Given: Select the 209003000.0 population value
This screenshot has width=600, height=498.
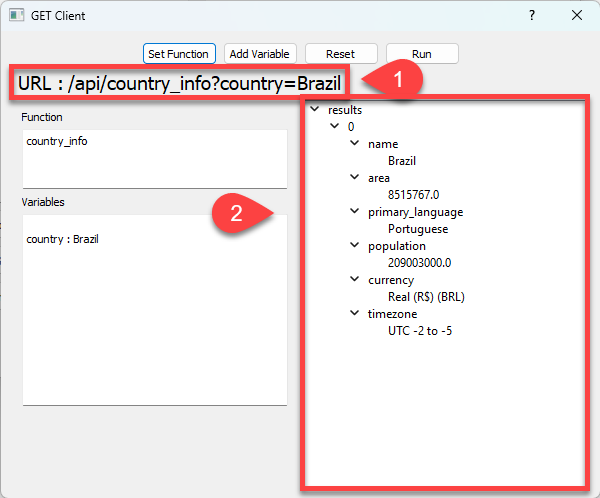Looking at the screenshot, I should coord(419,263).
